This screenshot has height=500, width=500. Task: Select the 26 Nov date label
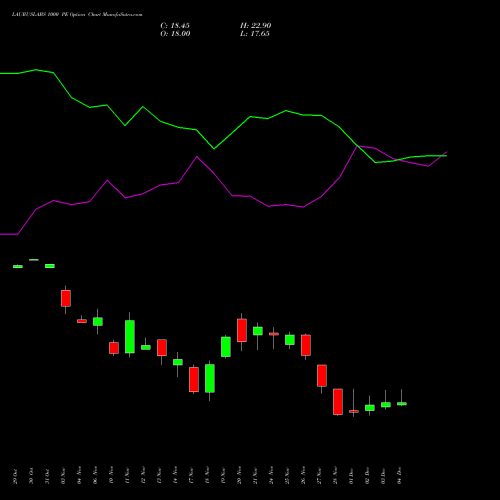pyautogui.click(x=303, y=476)
